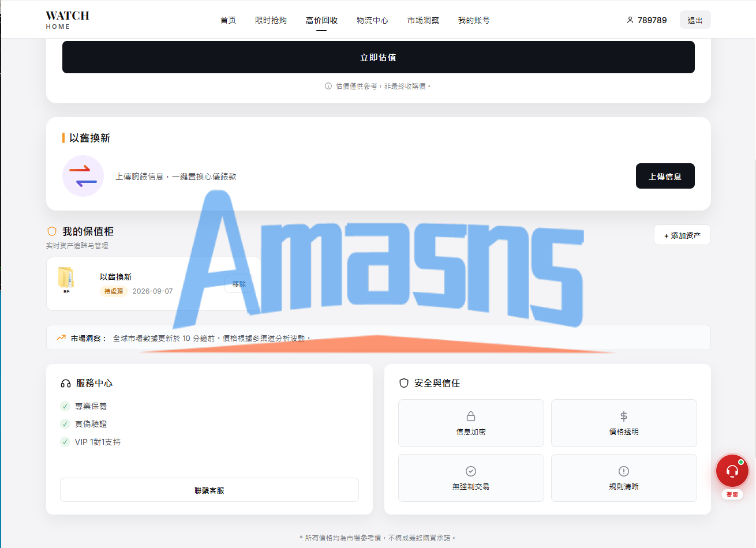
Task: Click the exclamation icon in 規則清晰 card
Action: tap(624, 471)
